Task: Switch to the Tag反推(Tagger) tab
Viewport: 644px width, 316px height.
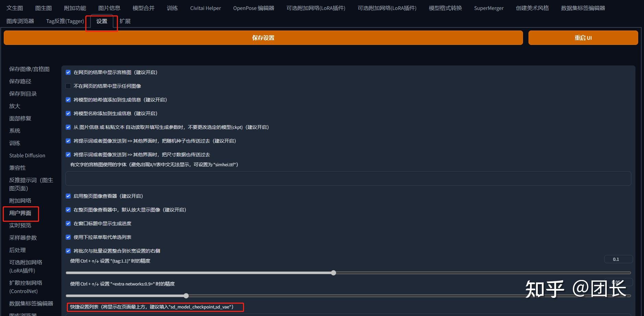Action: (x=65, y=21)
